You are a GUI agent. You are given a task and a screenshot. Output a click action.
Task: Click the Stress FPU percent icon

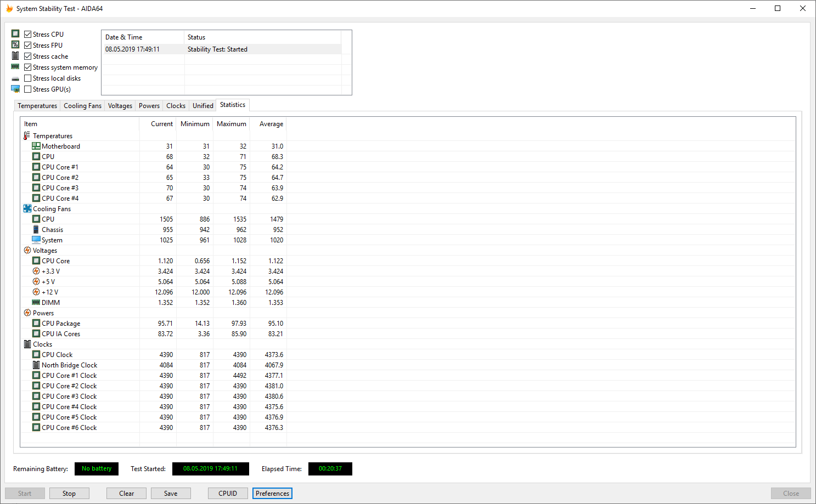click(15, 45)
